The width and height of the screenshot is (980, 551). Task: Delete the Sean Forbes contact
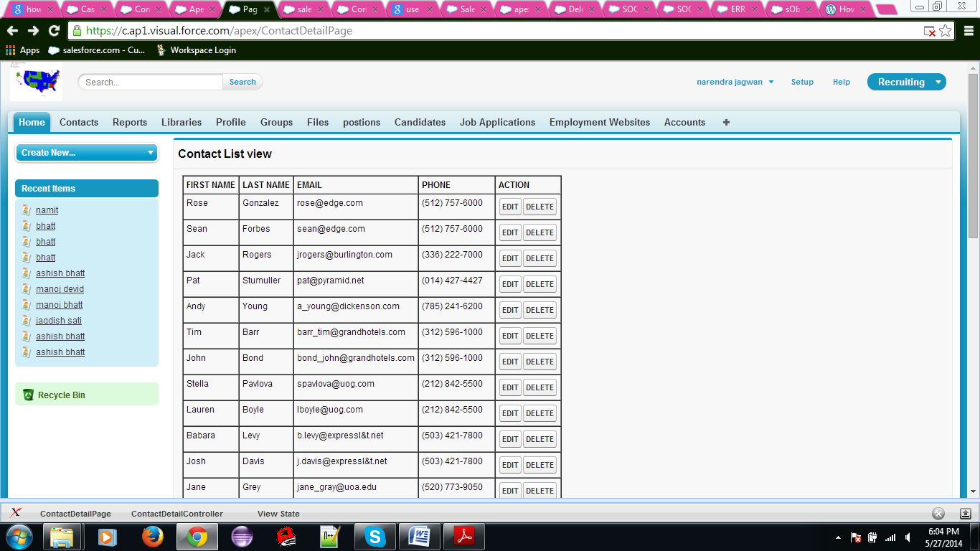pos(540,232)
